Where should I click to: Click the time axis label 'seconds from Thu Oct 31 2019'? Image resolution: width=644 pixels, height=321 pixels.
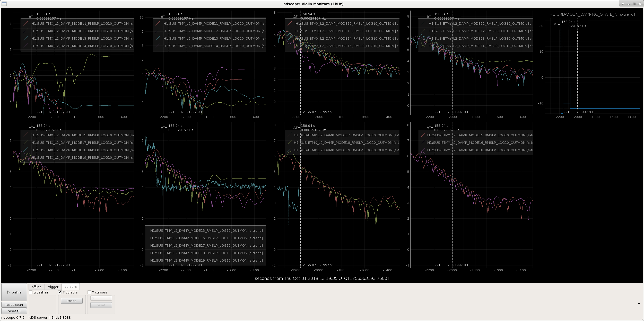[322, 278]
